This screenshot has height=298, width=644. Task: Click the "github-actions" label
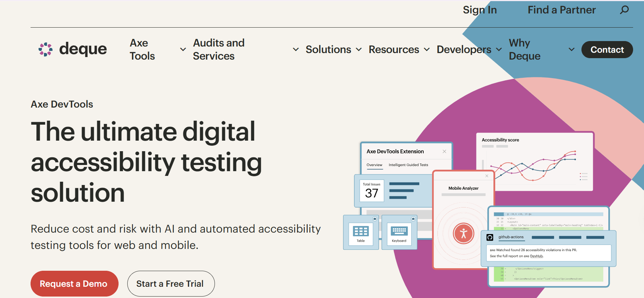(511, 237)
